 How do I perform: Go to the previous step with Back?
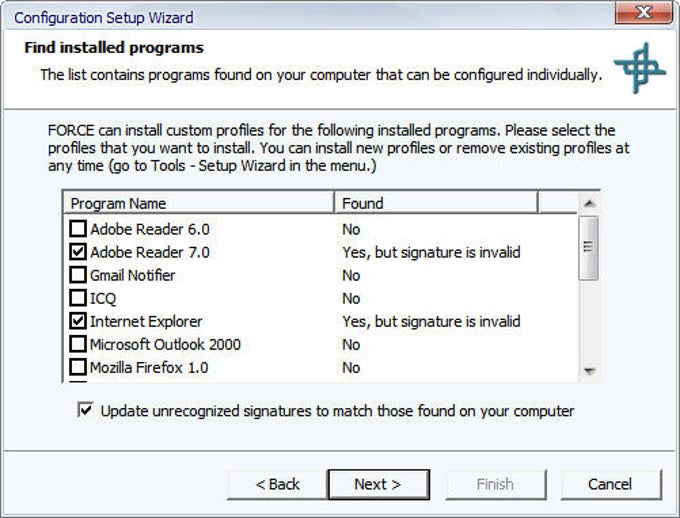(x=277, y=484)
